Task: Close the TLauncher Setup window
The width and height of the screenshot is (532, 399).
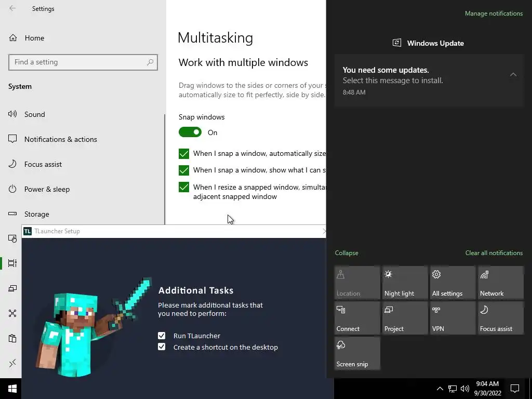Action: (x=324, y=231)
